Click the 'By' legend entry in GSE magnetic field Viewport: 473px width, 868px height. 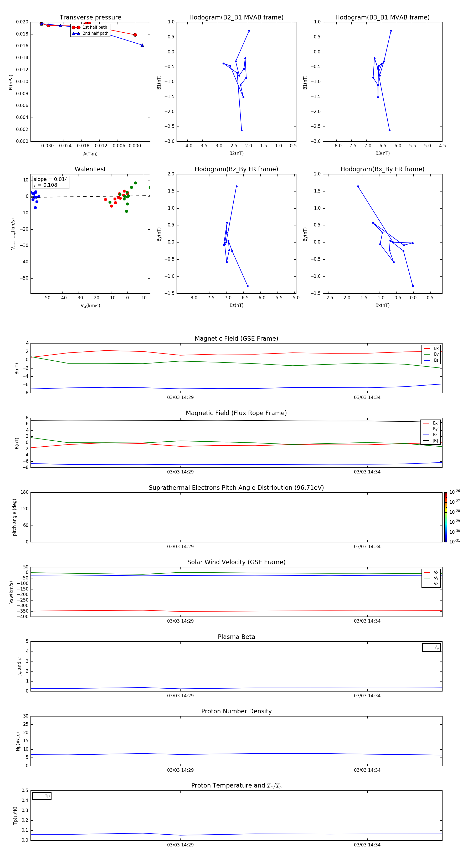click(x=431, y=354)
